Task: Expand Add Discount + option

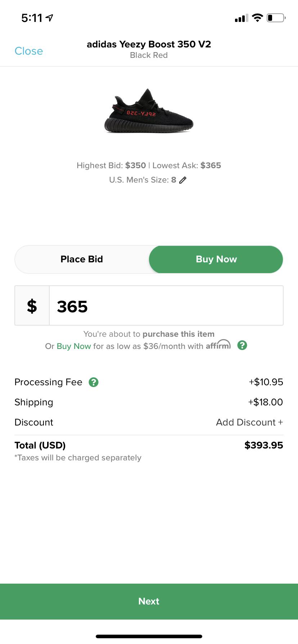Action: (249, 422)
